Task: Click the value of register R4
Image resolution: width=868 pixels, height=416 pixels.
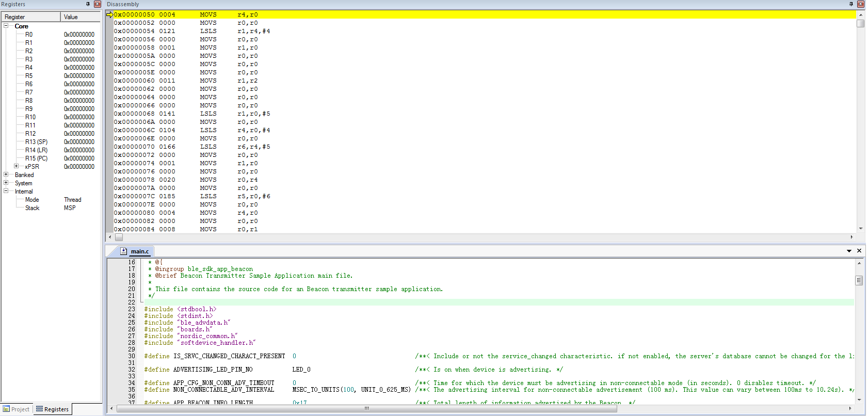Action: [x=79, y=68]
